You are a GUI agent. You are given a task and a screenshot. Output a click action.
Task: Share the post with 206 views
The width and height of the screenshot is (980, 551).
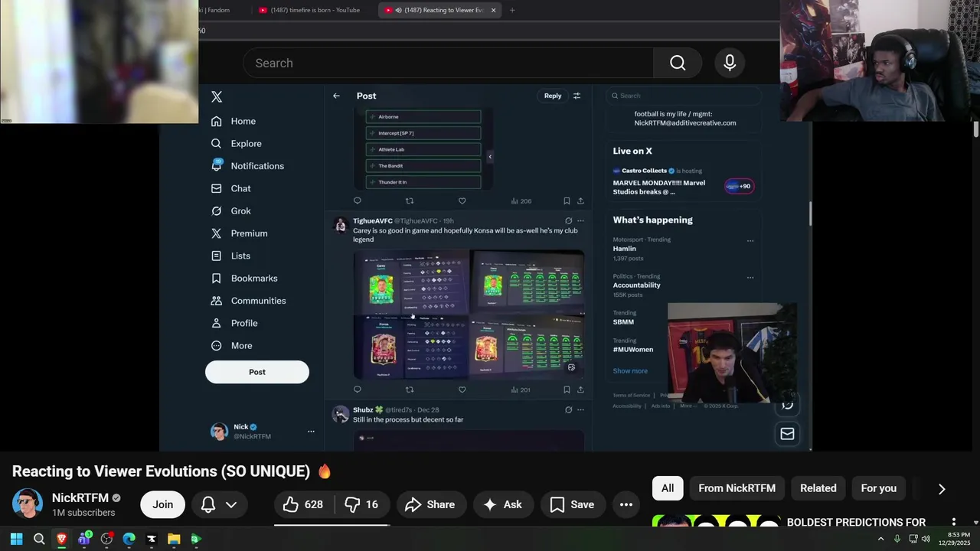[580, 201]
